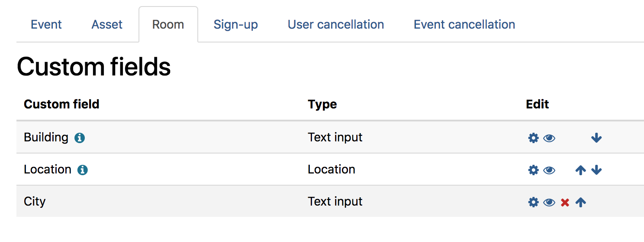This screenshot has width=644, height=242.
Task: Move Building field down
Action: (596, 138)
